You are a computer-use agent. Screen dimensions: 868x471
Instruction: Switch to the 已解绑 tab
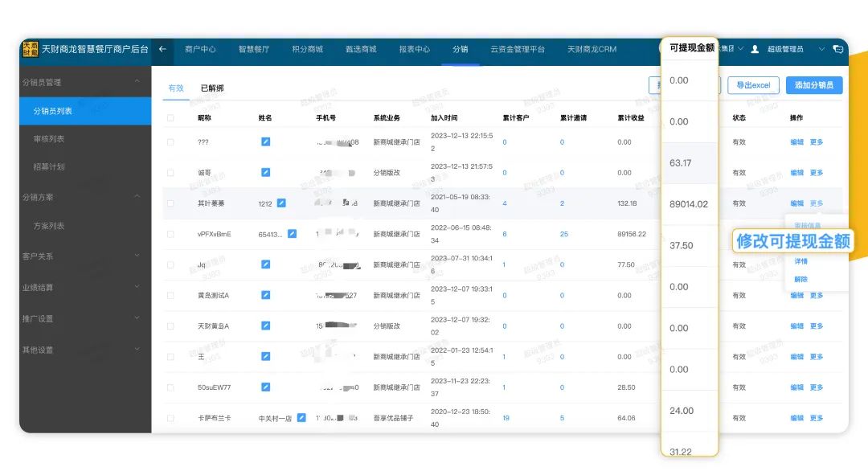tap(212, 88)
